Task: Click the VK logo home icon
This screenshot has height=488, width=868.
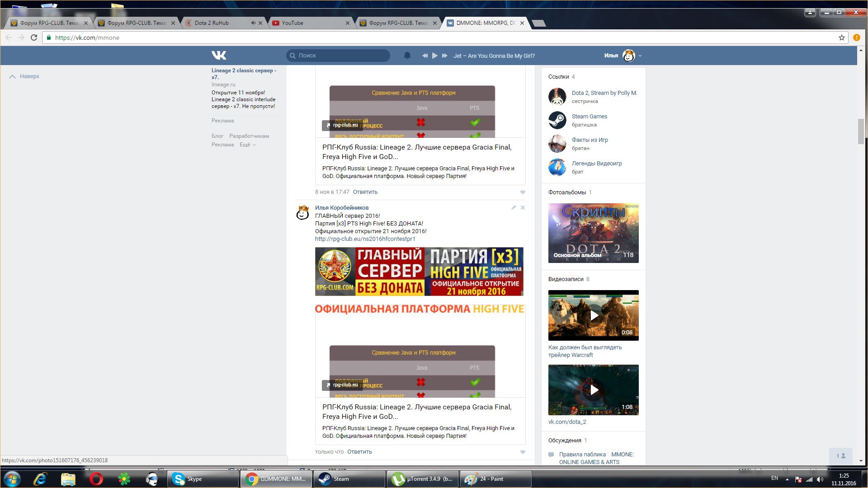Action: click(219, 55)
